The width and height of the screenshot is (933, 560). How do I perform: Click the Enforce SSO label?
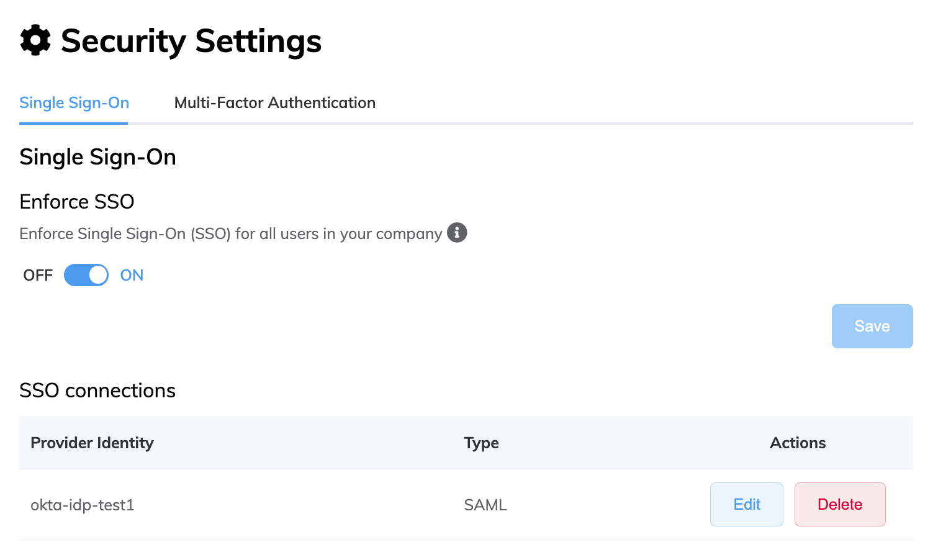pyautogui.click(x=76, y=201)
